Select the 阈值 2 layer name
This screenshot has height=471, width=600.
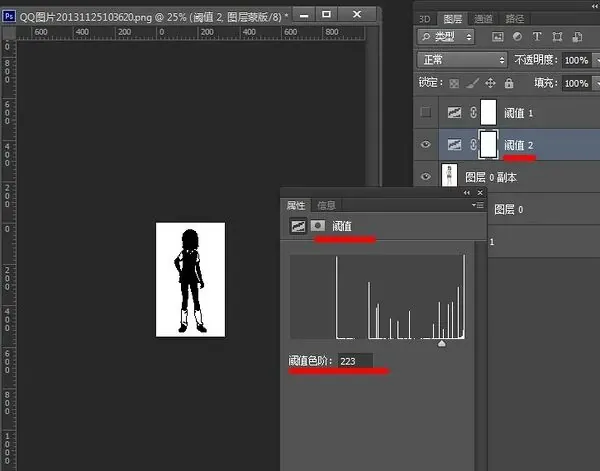click(x=518, y=145)
